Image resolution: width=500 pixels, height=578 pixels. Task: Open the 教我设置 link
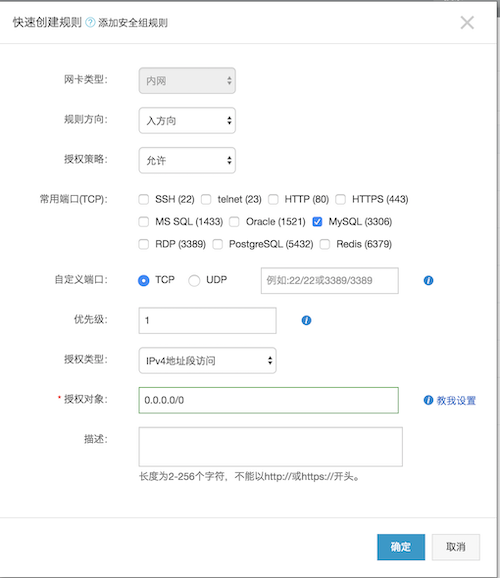tap(456, 400)
